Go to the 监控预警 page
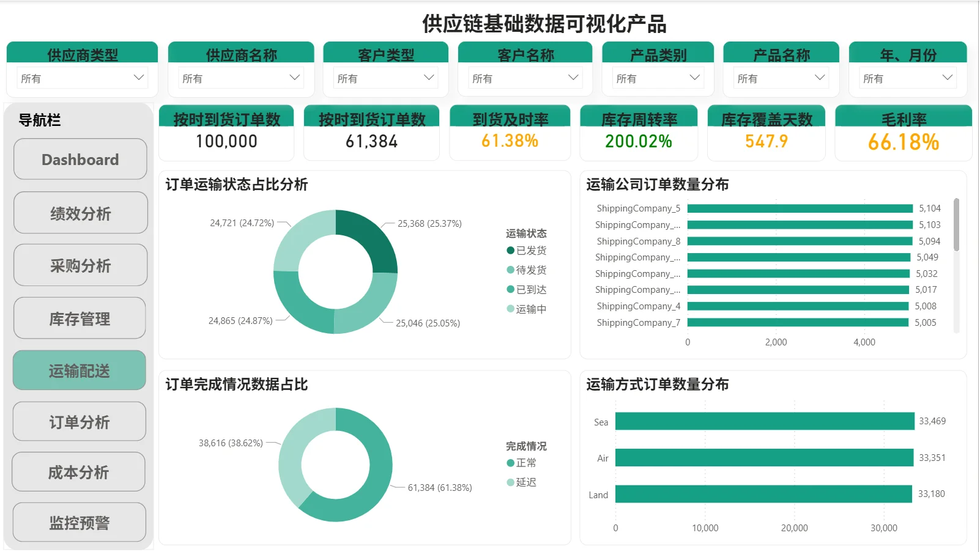 (80, 523)
